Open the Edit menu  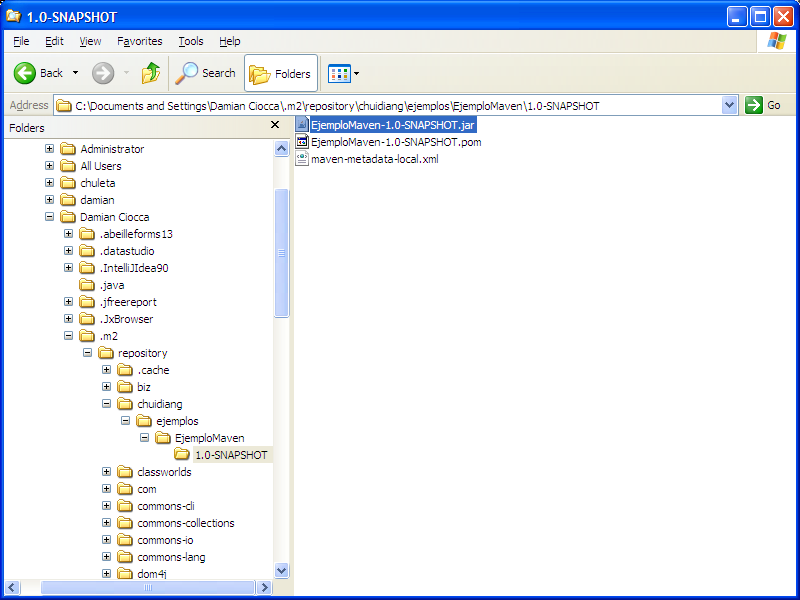[x=54, y=41]
